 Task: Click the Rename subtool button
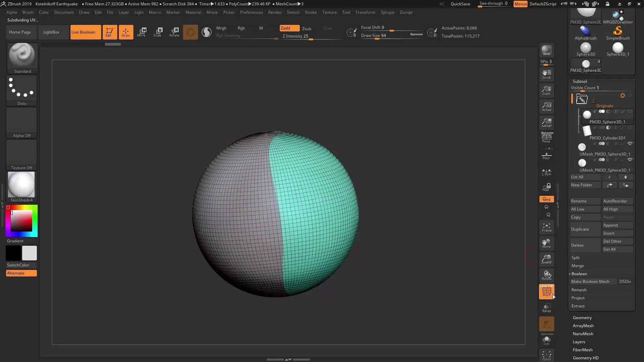[x=585, y=201]
